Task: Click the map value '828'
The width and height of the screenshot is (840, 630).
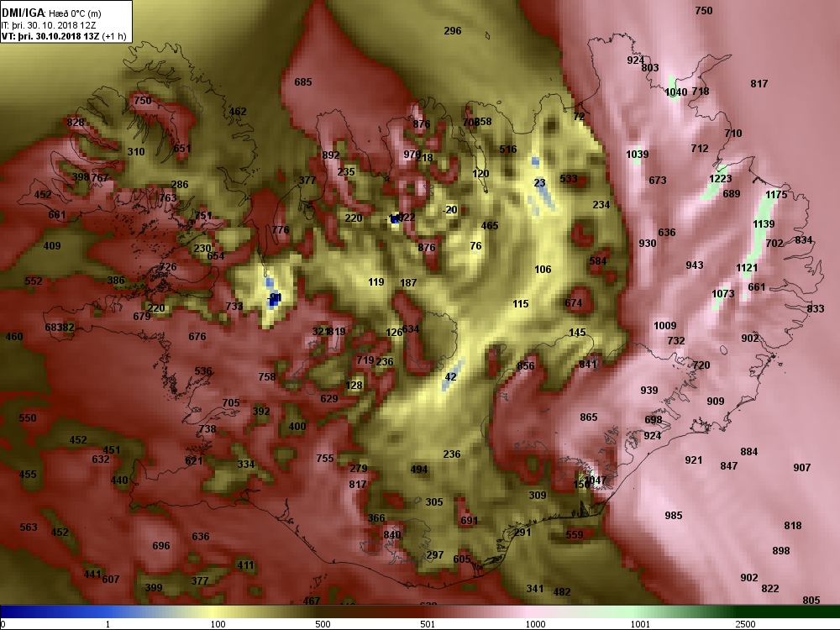Action: click(x=76, y=122)
